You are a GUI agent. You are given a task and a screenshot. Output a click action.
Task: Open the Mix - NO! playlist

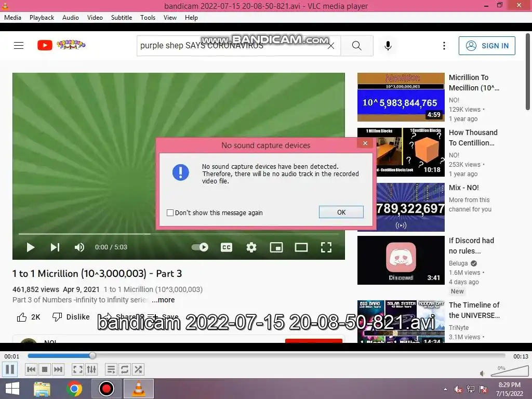[464, 188]
